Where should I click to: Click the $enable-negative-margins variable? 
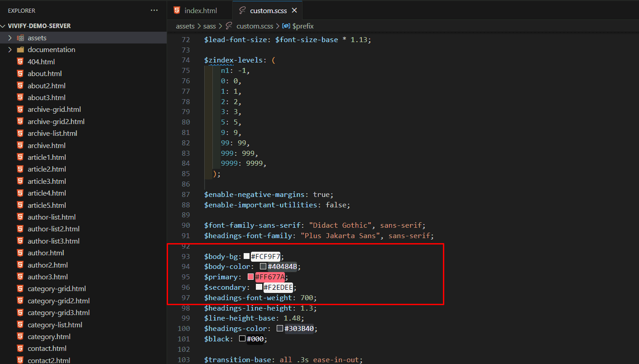[255, 195]
